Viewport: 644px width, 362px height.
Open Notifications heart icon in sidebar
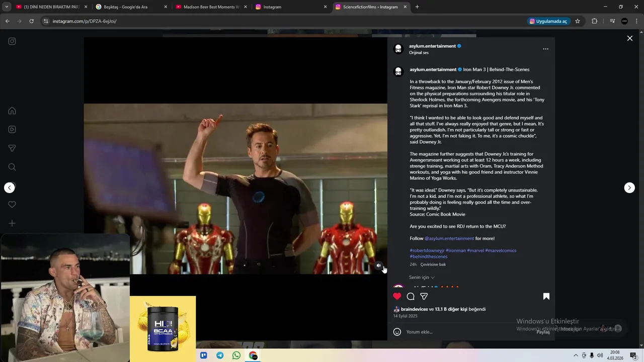click(12, 205)
